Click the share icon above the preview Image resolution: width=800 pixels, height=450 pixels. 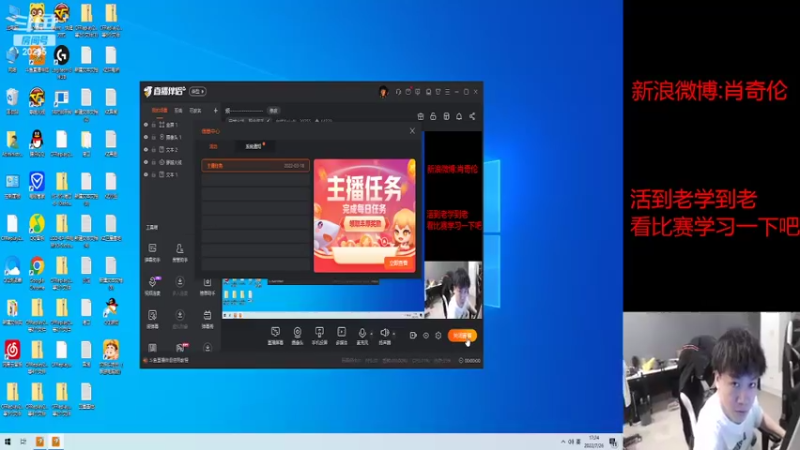[x=472, y=116]
